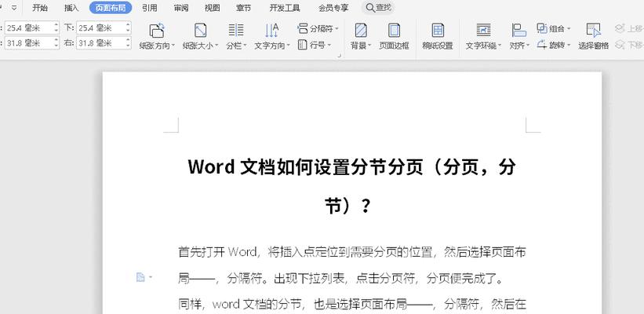Open the 文字方向 text direction menu
Image resolution: width=644 pixels, height=314 pixels.
[x=272, y=37]
